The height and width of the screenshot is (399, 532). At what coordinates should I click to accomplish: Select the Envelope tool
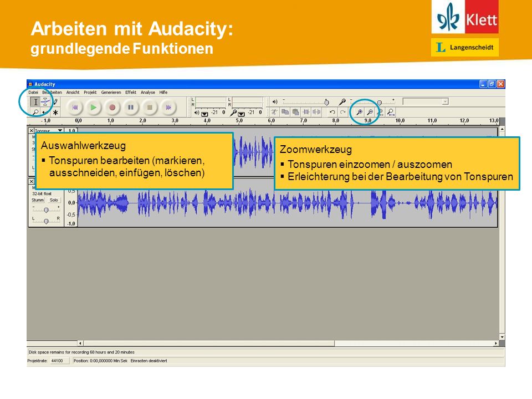coord(45,102)
